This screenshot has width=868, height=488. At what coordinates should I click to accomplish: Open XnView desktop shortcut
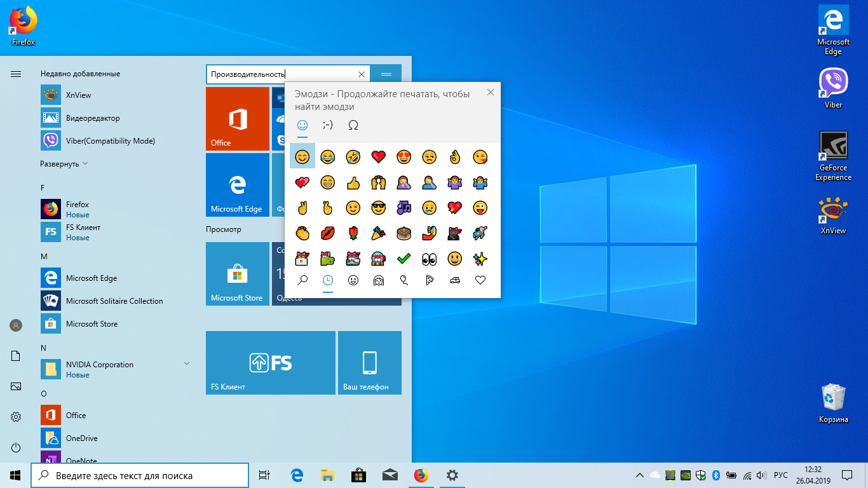(x=833, y=216)
